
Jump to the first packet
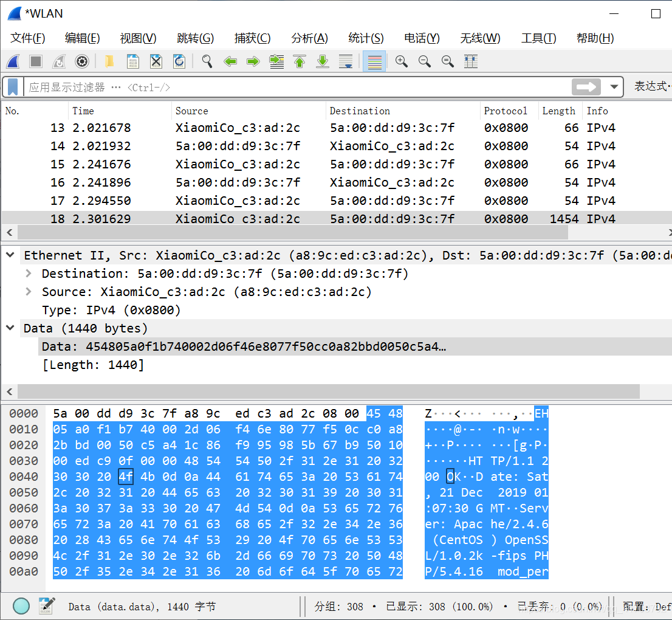tap(300, 62)
